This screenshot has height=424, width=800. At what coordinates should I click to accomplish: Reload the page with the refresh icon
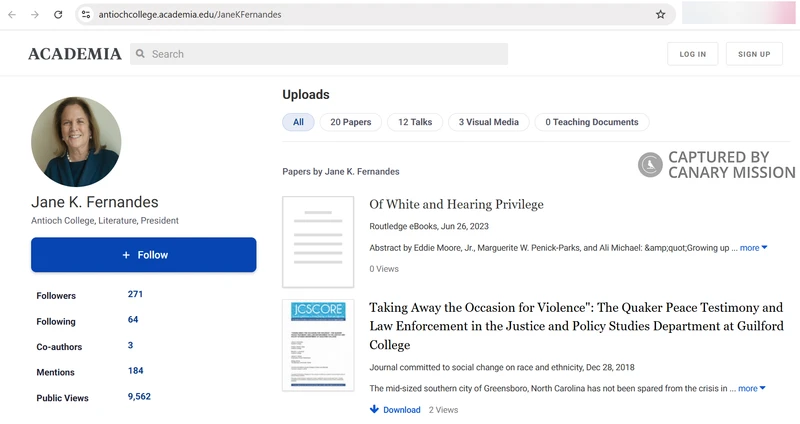tap(58, 15)
